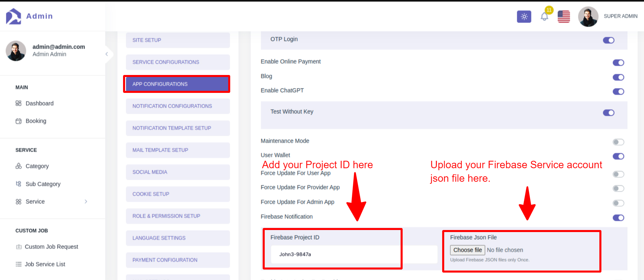Viewport: 644px width, 280px height.
Task: Open Language Settings
Action: click(178, 238)
